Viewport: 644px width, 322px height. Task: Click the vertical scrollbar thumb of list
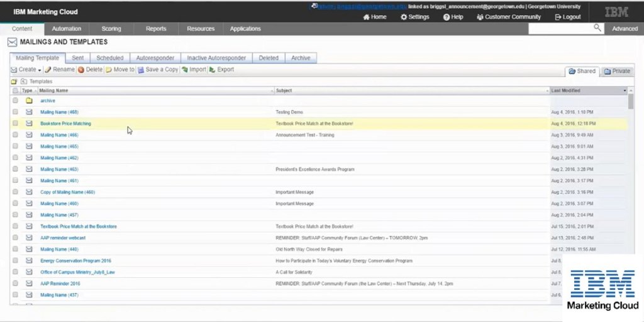point(630,101)
